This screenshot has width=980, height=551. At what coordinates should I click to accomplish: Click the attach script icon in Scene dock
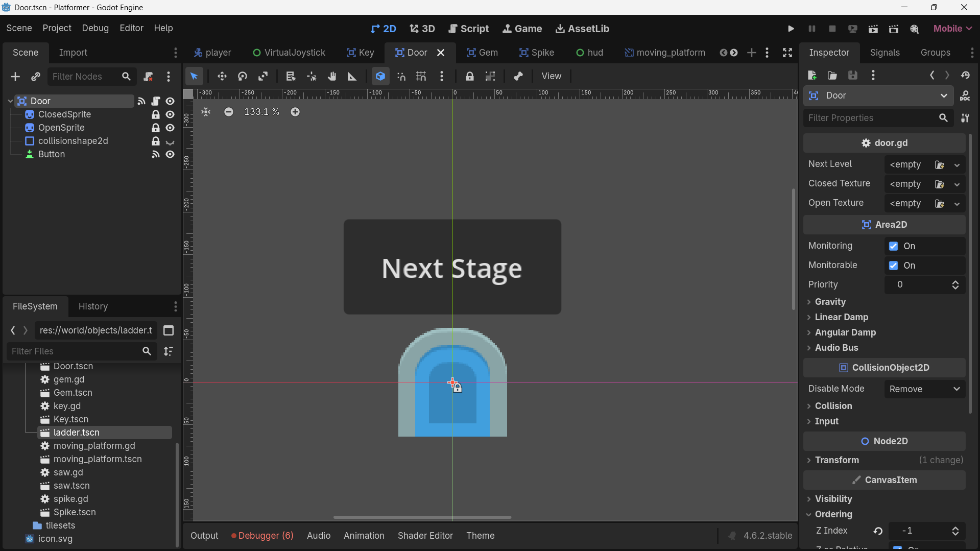pyautogui.click(x=148, y=77)
